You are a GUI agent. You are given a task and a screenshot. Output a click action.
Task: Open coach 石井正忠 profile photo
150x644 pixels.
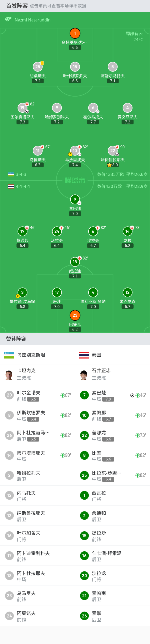84,375
